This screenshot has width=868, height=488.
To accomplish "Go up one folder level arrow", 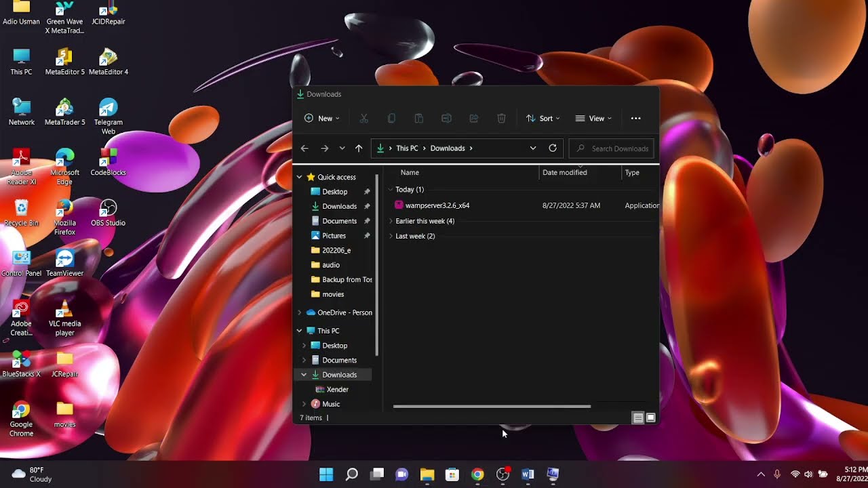I will point(359,148).
